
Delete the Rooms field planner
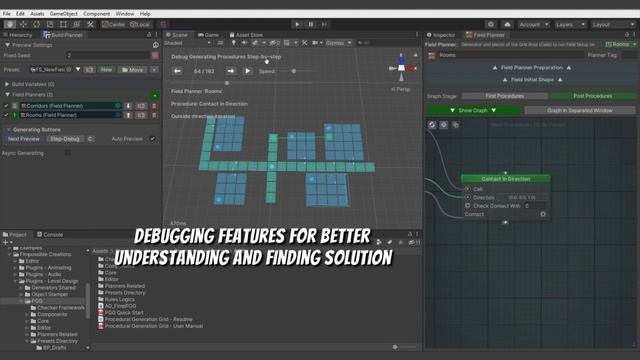(x=154, y=115)
